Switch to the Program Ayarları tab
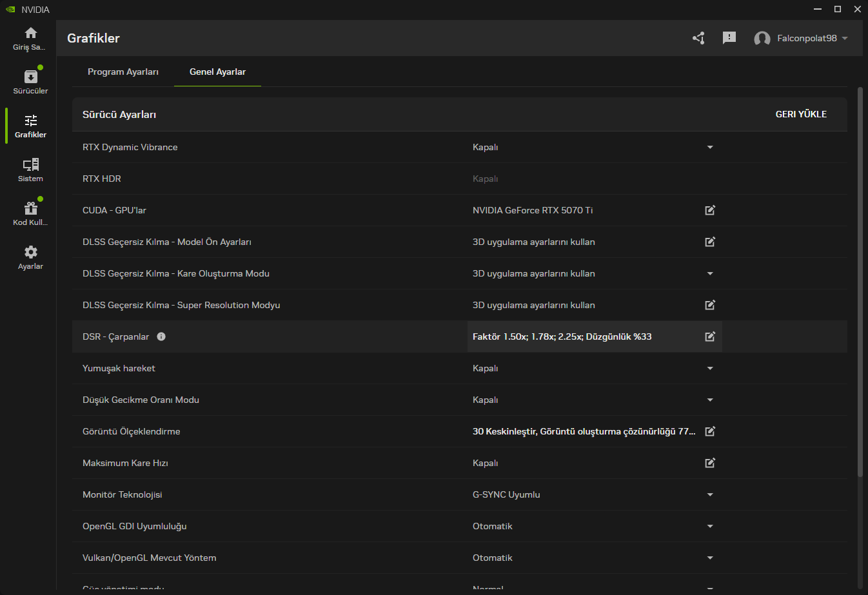The height and width of the screenshot is (595, 868). coord(123,72)
